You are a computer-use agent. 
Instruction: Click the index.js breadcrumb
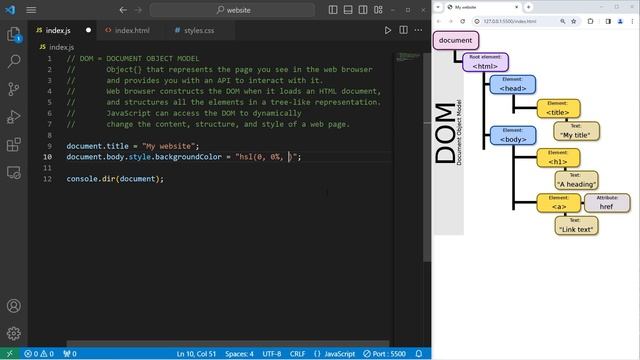pos(57,47)
